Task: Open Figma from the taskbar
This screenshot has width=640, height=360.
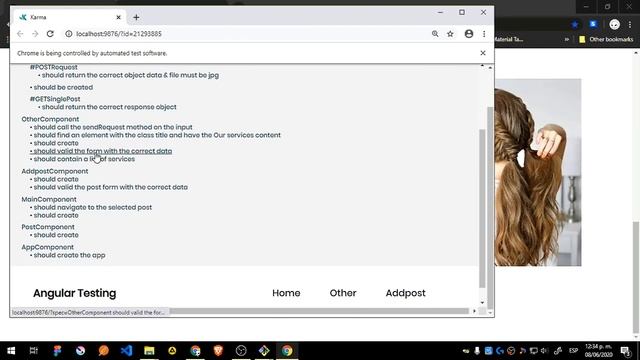Action: point(57,351)
